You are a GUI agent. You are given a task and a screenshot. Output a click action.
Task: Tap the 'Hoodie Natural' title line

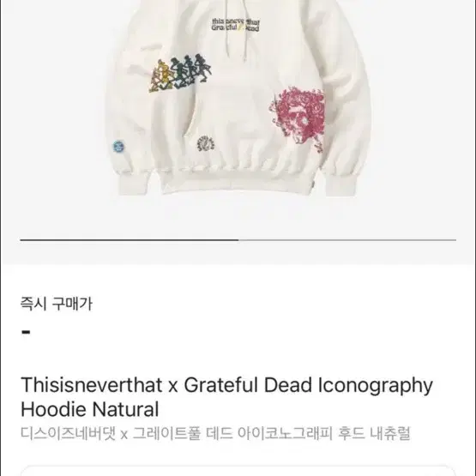coord(90,409)
